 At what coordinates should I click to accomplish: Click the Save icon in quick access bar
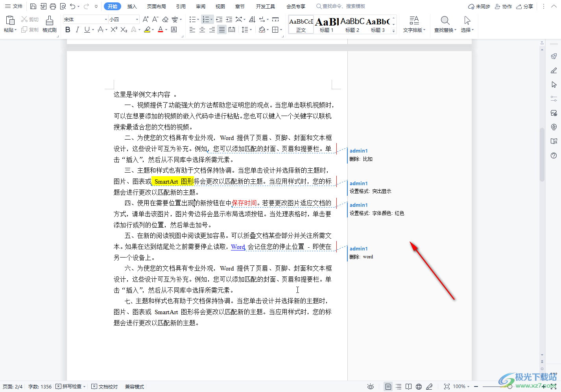pyautogui.click(x=33, y=6)
